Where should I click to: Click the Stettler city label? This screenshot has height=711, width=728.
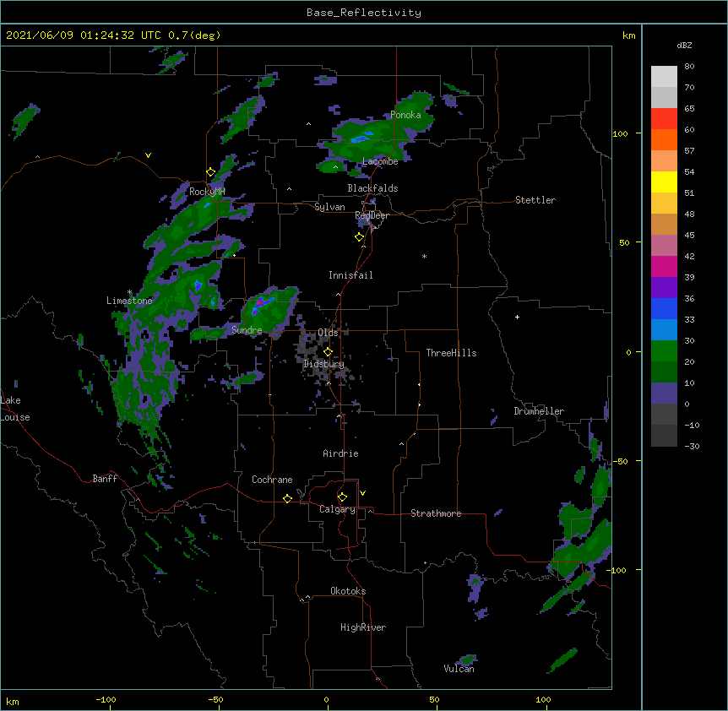(535, 200)
